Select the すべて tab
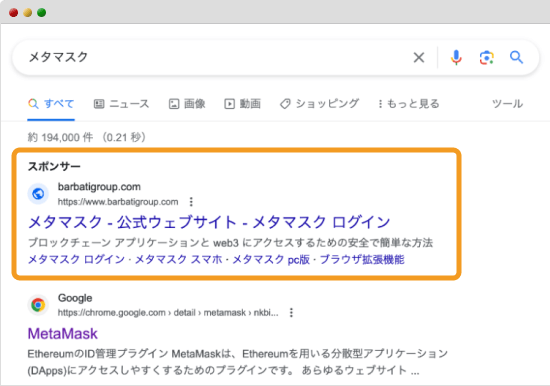 pyautogui.click(x=51, y=104)
